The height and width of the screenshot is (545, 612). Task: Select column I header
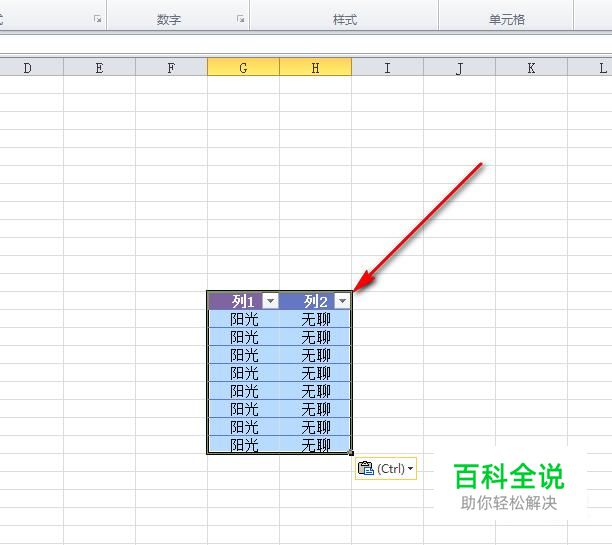pos(388,67)
